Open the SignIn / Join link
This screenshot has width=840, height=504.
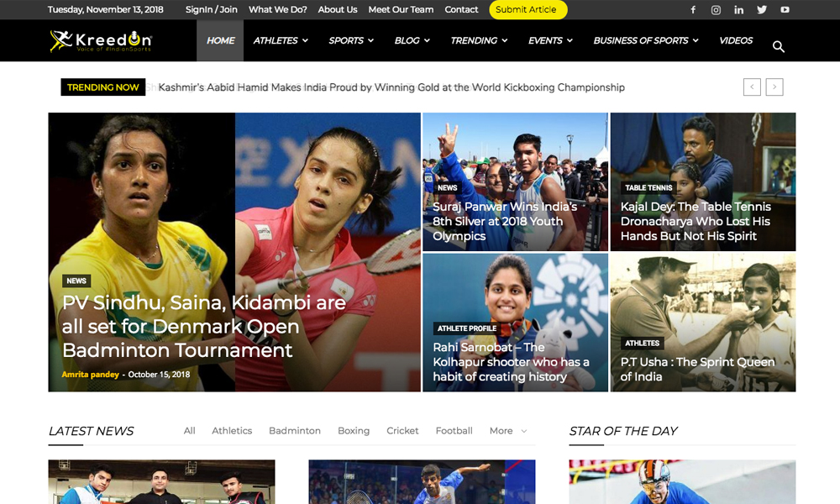coord(212,10)
